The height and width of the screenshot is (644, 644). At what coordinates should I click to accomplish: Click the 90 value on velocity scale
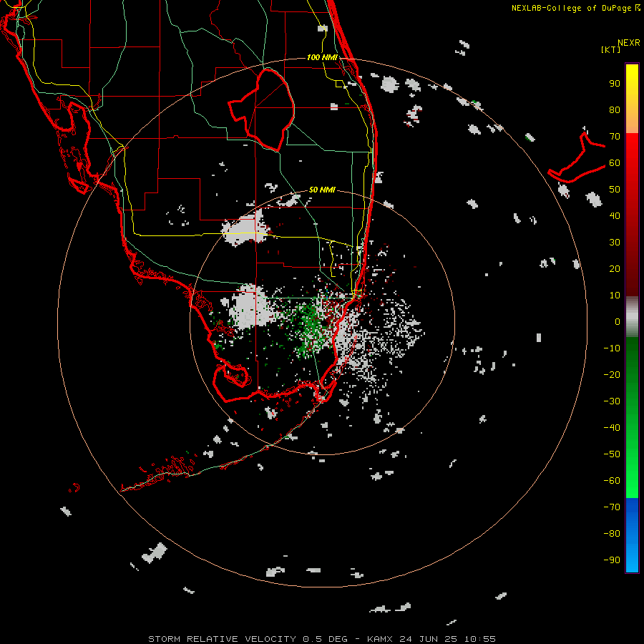coord(615,84)
